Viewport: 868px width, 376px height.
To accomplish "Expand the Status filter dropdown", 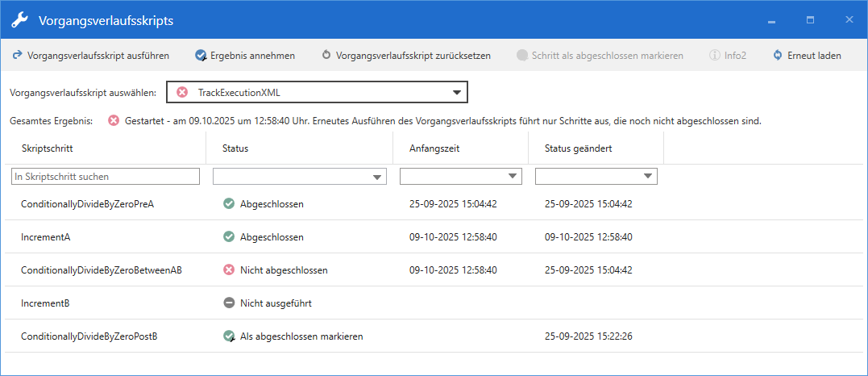I will coord(377,177).
